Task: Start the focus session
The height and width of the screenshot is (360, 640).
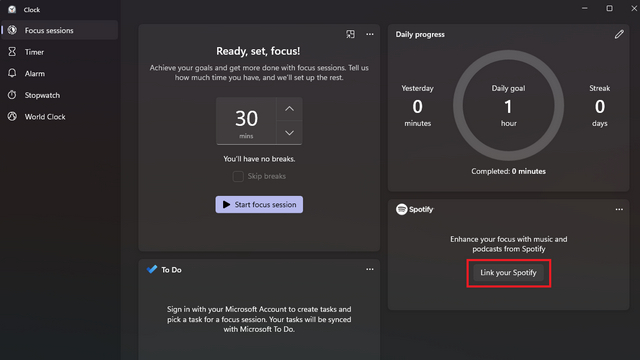Action: coord(259,204)
